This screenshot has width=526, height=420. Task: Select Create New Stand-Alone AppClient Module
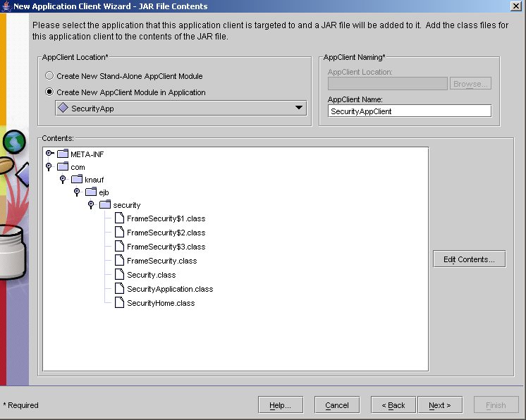click(49, 75)
